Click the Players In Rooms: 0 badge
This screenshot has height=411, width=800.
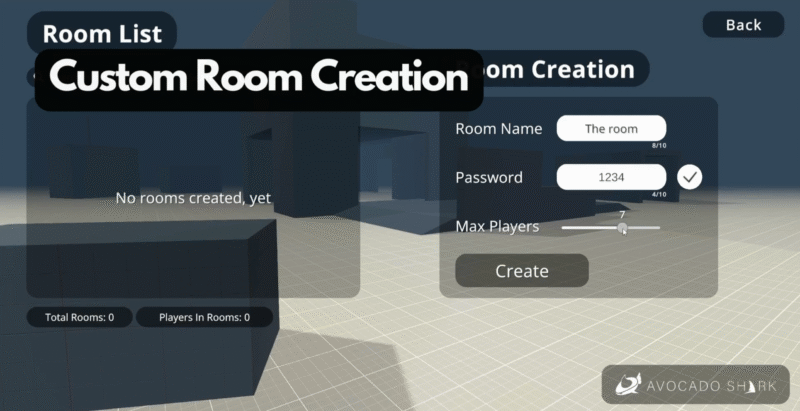[204, 318]
